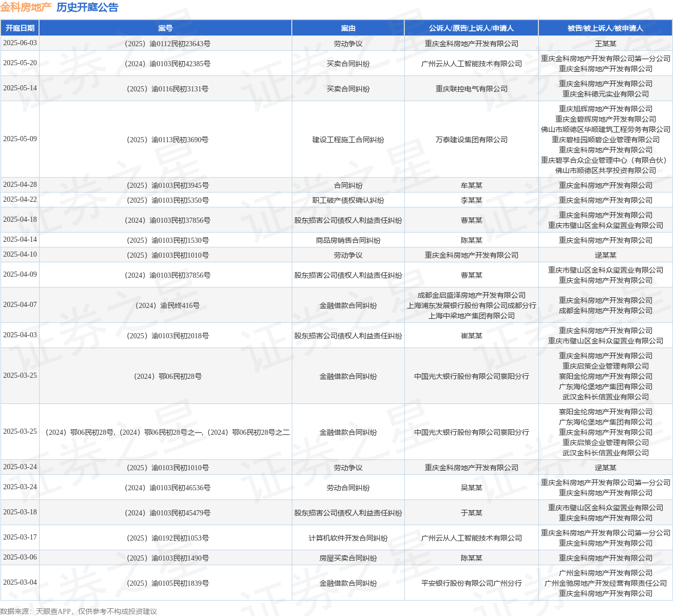This screenshot has width=673, height=616.
Task: Select case number (2024)渝0103民初46536号
Action: pos(165,488)
